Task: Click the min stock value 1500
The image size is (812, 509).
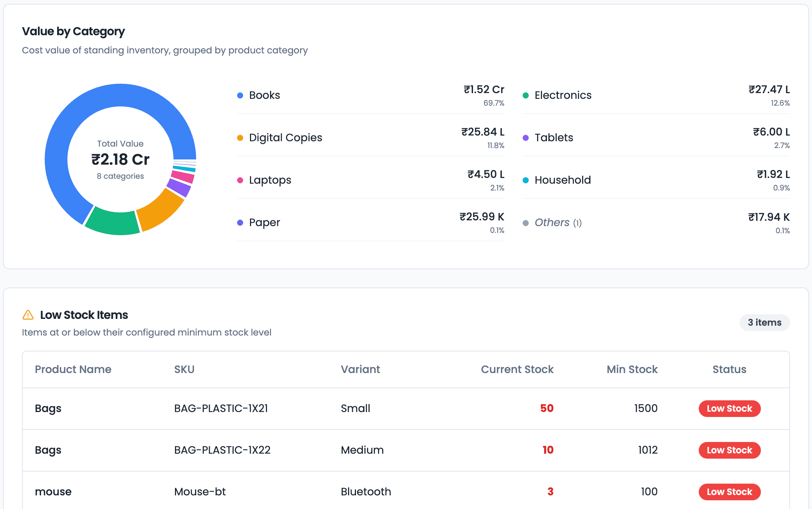Action: pyautogui.click(x=646, y=409)
